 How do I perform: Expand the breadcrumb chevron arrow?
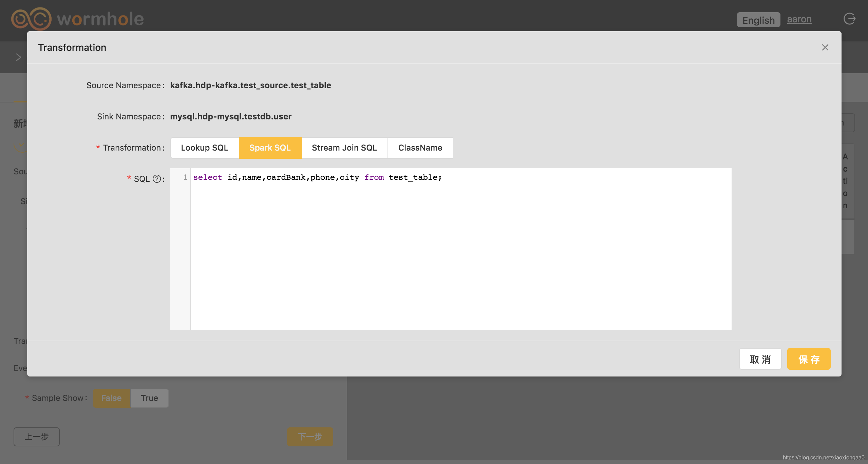pos(18,57)
